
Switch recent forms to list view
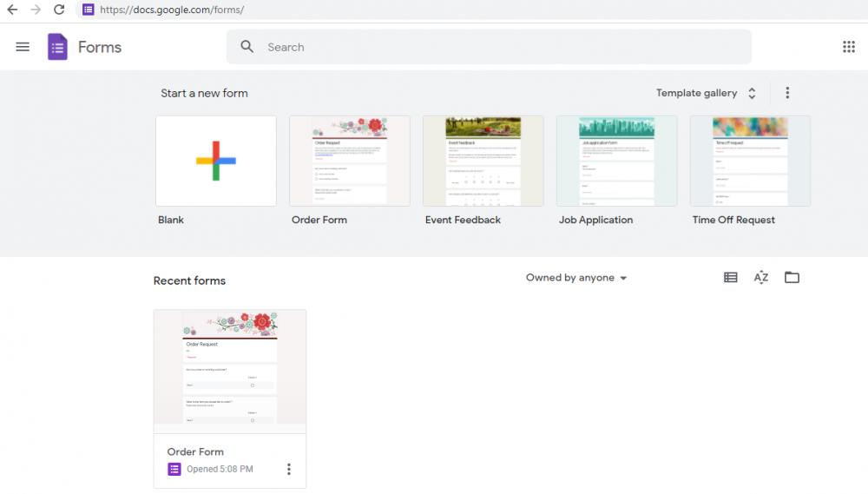coord(730,278)
